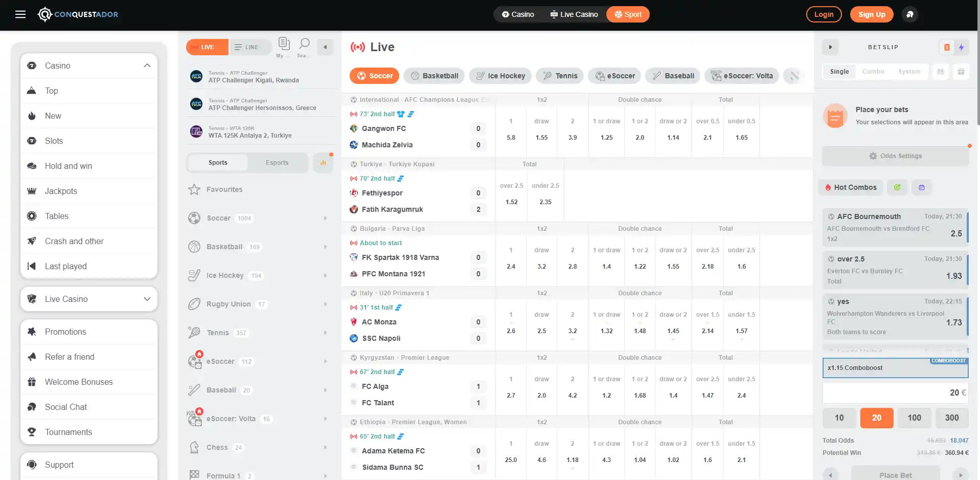Collapse the Betslip panel arrow
Screen dimensions: 980x480
point(830,47)
